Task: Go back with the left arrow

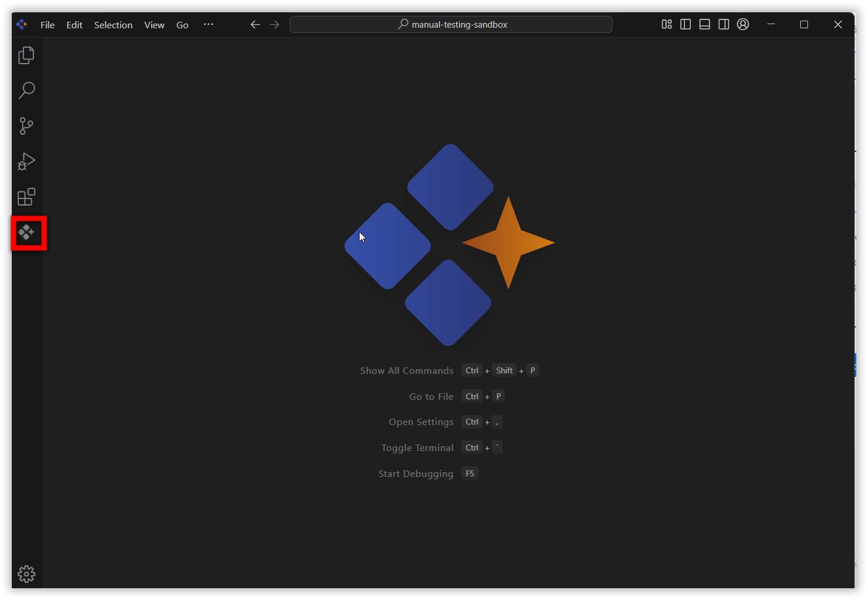Action: pos(255,24)
